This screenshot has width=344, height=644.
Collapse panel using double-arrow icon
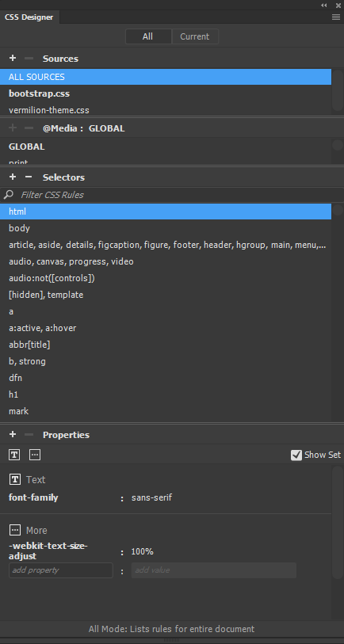pyautogui.click(x=324, y=6)
